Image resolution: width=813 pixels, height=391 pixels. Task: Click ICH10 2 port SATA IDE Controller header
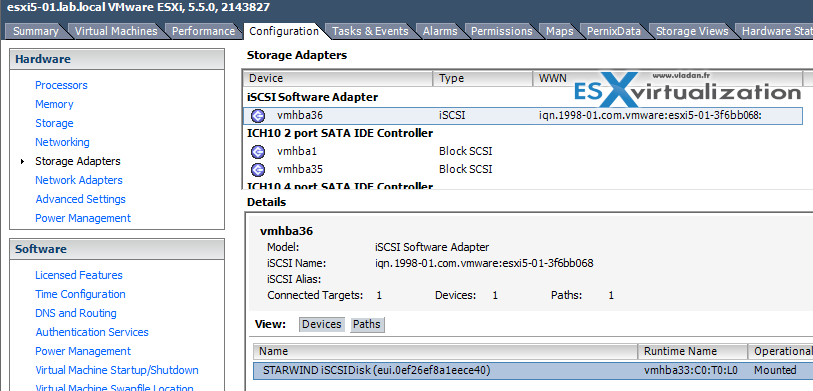[340, 133]
